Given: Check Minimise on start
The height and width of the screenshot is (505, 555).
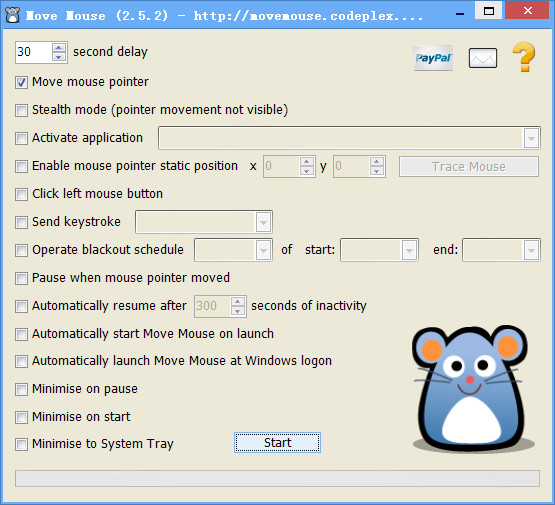Looking at the screenshot, I should (21, 417).
